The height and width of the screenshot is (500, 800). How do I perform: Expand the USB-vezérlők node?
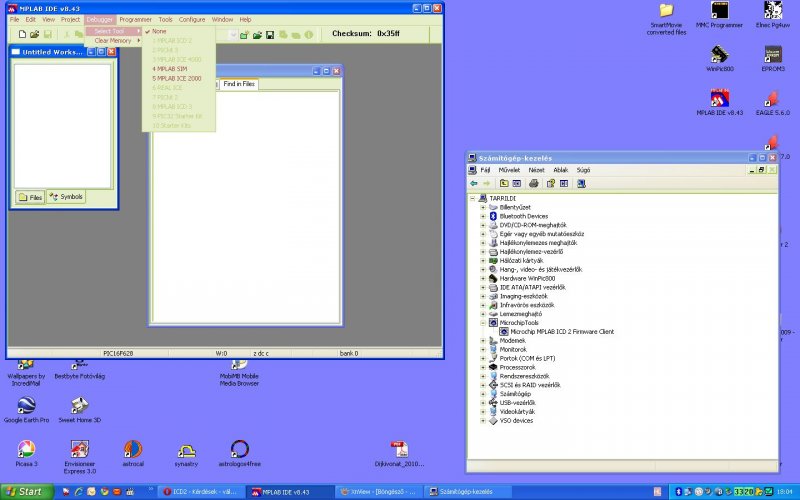tap(483, 403)
